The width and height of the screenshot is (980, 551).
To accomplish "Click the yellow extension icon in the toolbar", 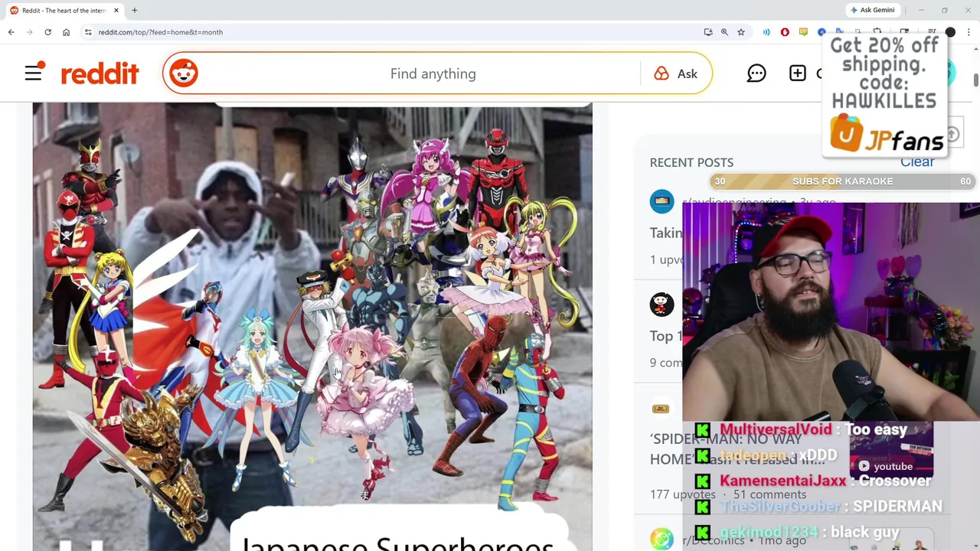I will coord(803,32).
